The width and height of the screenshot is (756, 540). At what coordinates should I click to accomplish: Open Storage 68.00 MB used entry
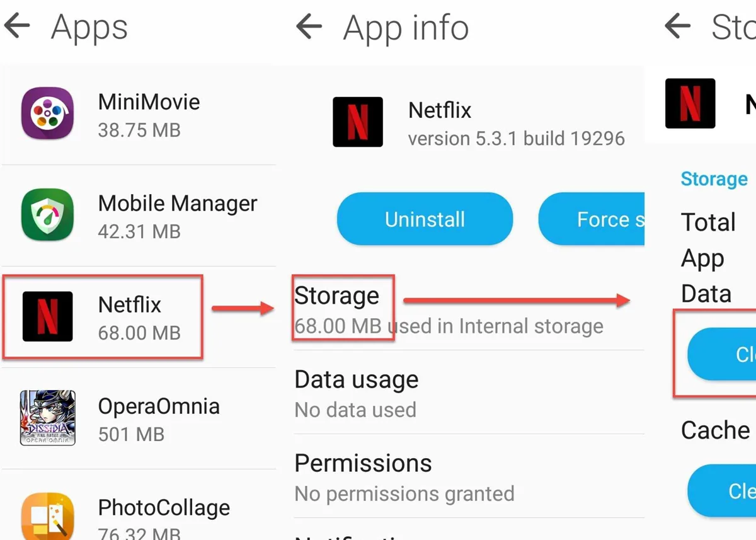tap(469, 309)
